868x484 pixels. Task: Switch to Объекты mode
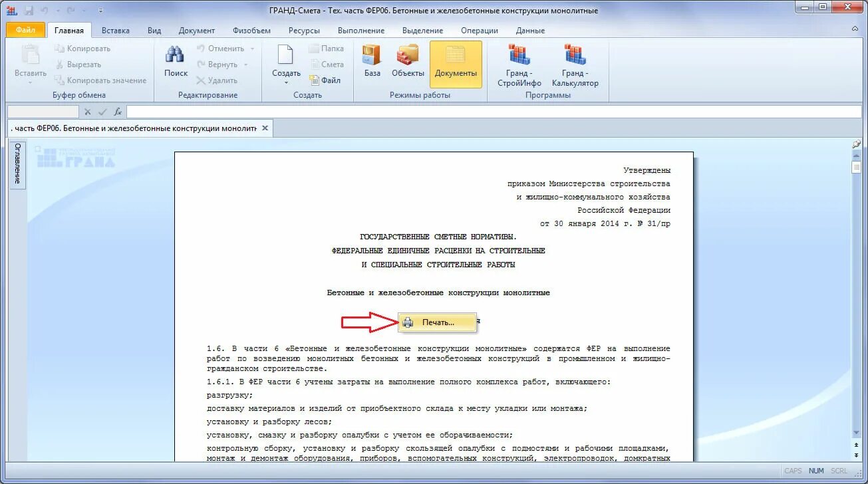(408, 61)
